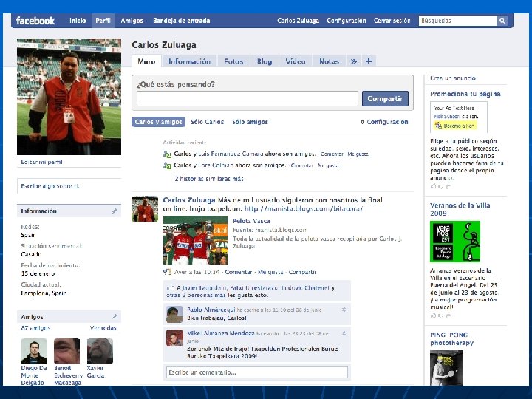532x399 pixels.
Task: Open the manista.blogs.com/bitacora link
Action: 304,209
